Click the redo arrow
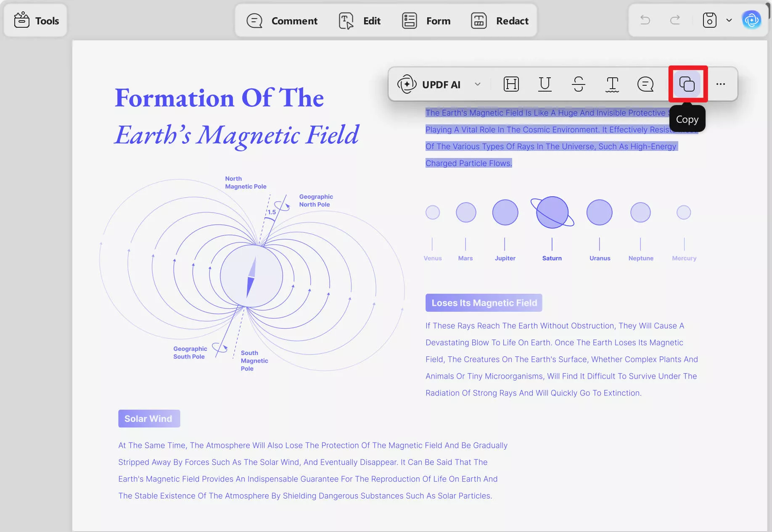 point(675,20)
